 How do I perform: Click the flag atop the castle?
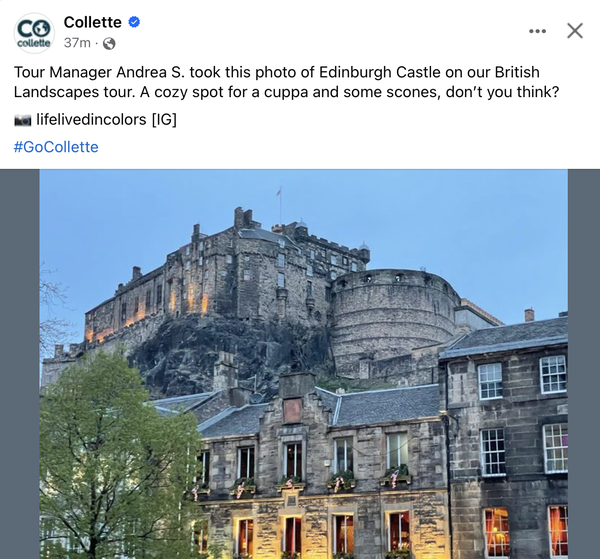click(279, 191)
